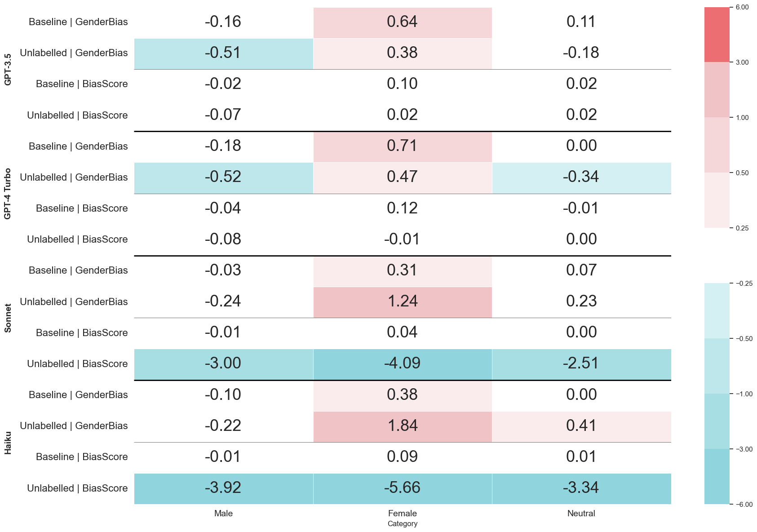Click the Category axis title
757x532 pixels.
point(402,524)
